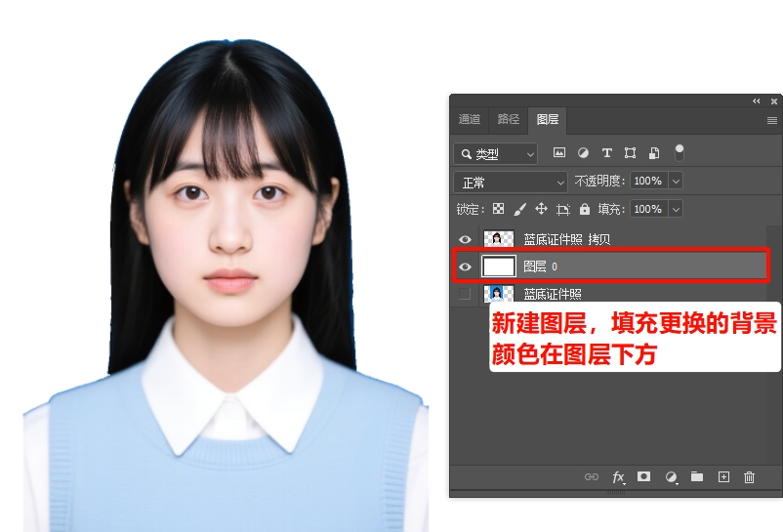Viewport: 783px width, 532px height.
Task: Select the 蓝底证件照 layer name
Action: [x=553, y=295]
